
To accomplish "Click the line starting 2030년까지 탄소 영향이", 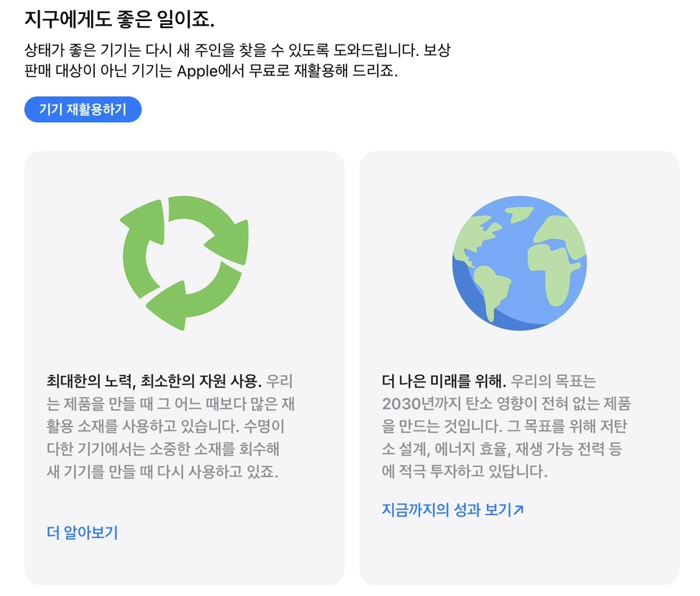I will click(506, 404).
